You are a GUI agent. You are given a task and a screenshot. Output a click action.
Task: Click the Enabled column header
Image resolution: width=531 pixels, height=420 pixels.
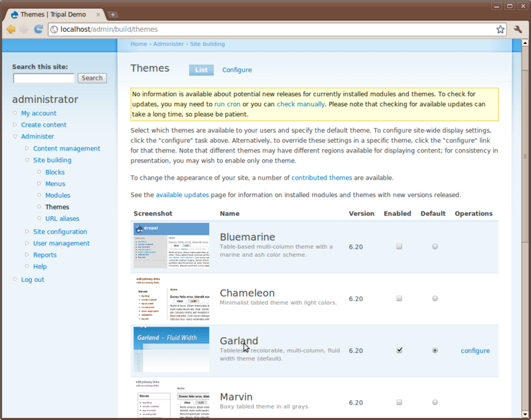pos(397,214)
